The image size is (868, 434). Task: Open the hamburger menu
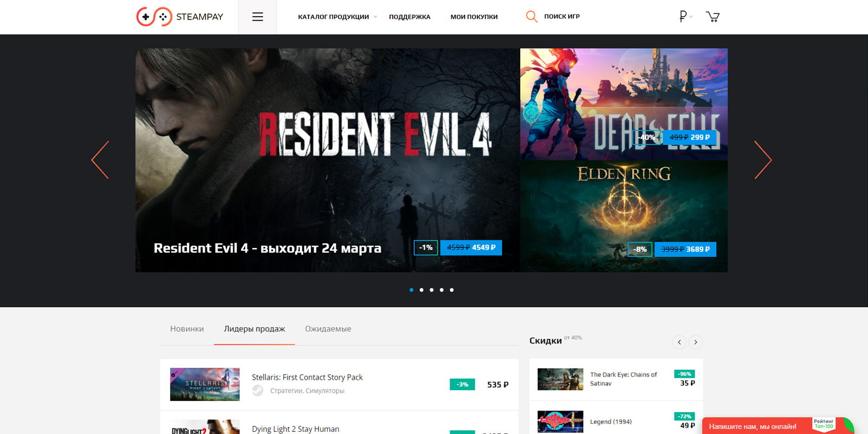(258, 17)
